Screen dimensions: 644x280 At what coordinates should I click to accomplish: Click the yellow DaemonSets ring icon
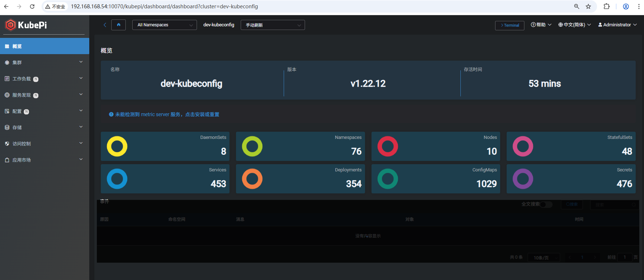pos(117,146)
